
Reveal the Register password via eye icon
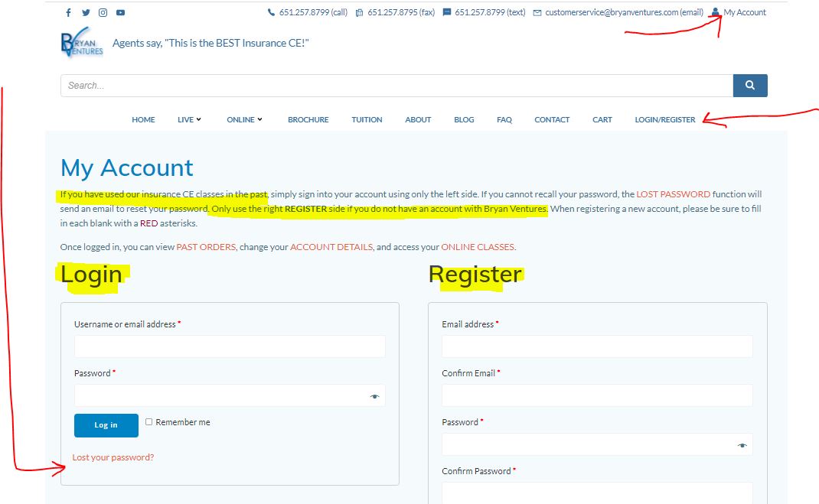[x=742, y=445]
